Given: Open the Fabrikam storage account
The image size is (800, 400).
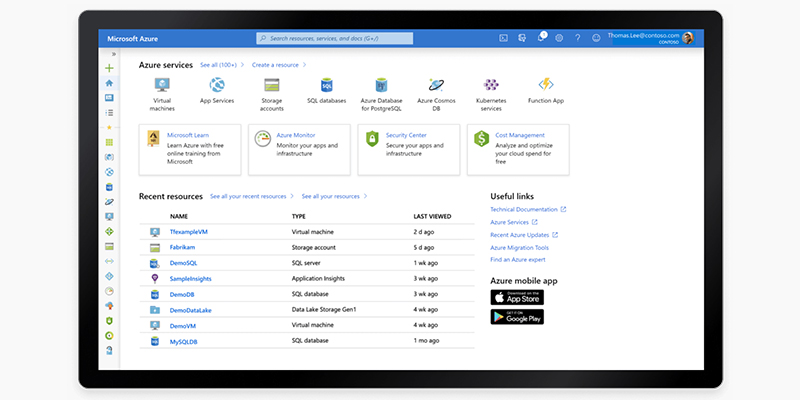Looking at the screenshot, I should coord(182,247).
